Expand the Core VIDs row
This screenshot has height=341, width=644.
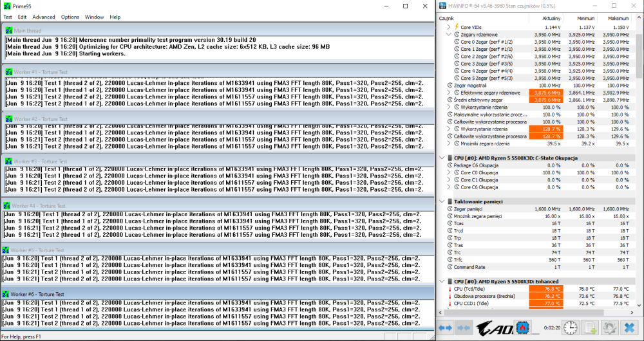(449, 27)
